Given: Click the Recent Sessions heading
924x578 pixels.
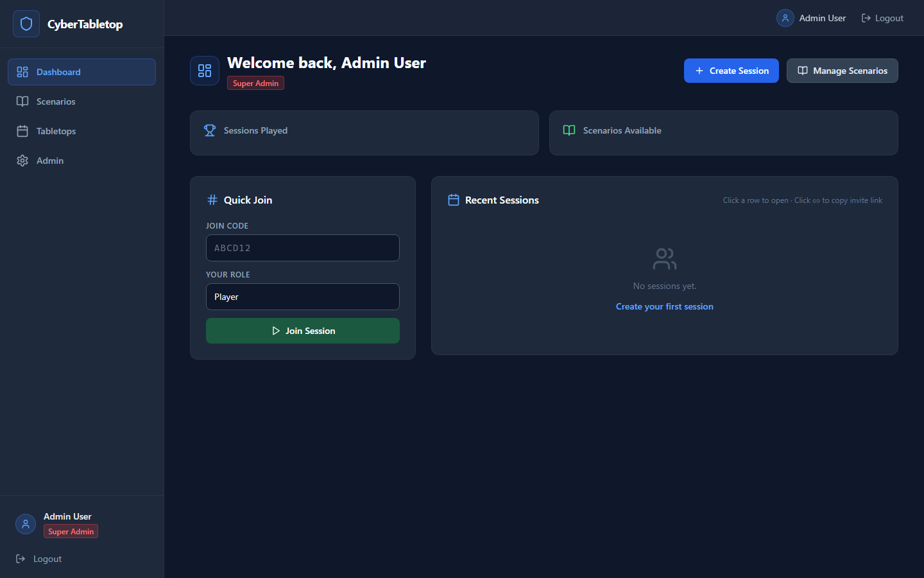Looking at the screenshot, I should pos(502,200).
